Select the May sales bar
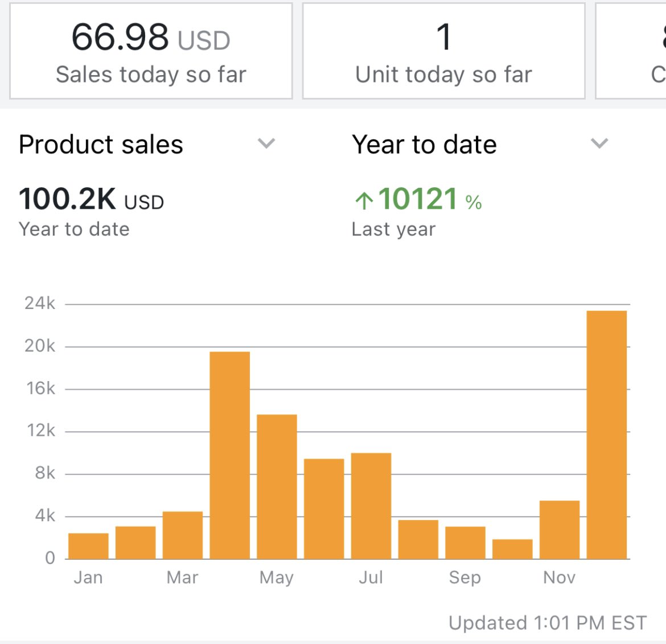Viewport: 666px width, 644px height. point(277,486)
